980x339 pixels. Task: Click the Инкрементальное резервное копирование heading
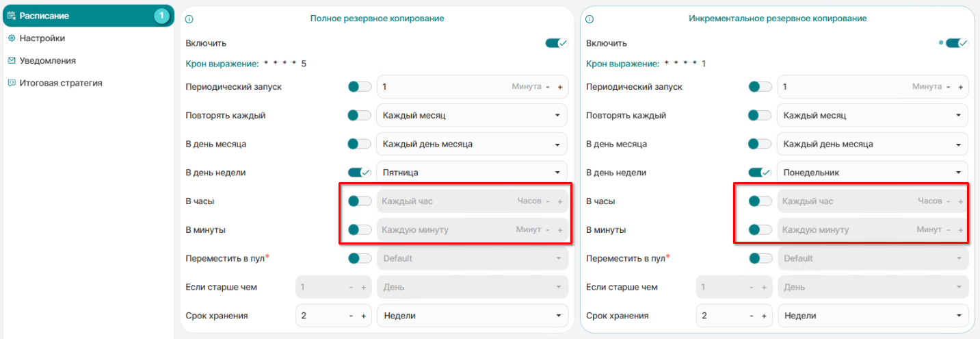[778, 18]
